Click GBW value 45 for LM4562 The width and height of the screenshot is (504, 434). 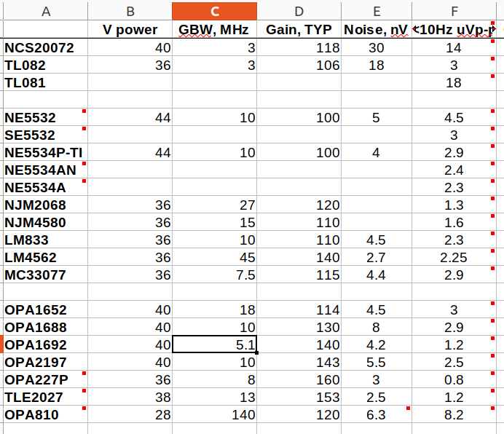pyautogui.click(x=214, y=257)
